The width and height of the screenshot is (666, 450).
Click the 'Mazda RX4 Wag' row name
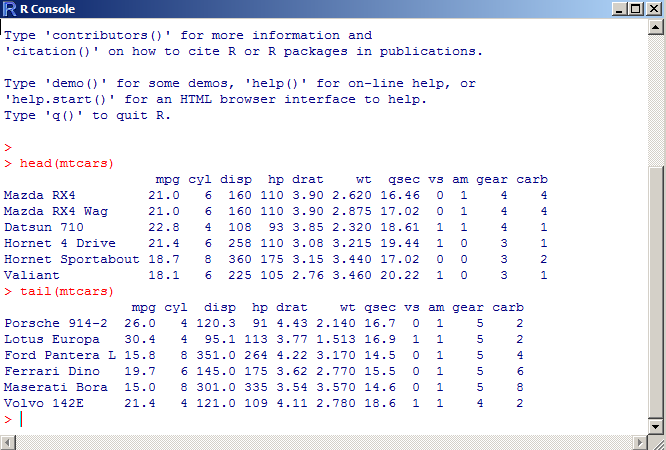56,211
